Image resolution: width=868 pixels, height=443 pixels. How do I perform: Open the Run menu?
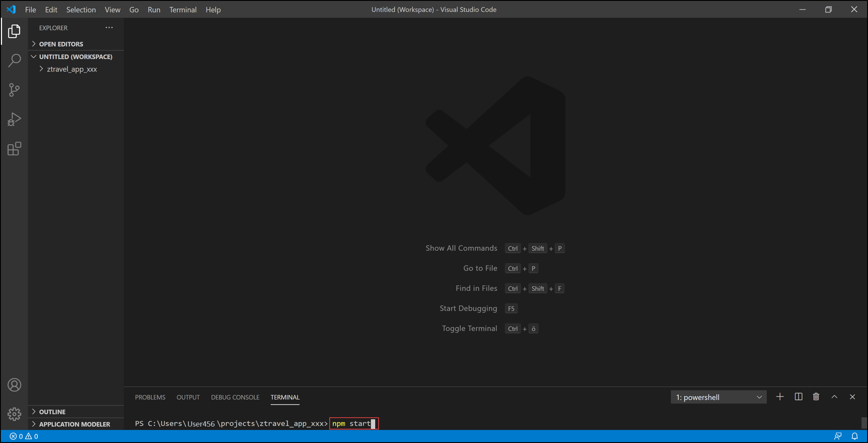154,10
